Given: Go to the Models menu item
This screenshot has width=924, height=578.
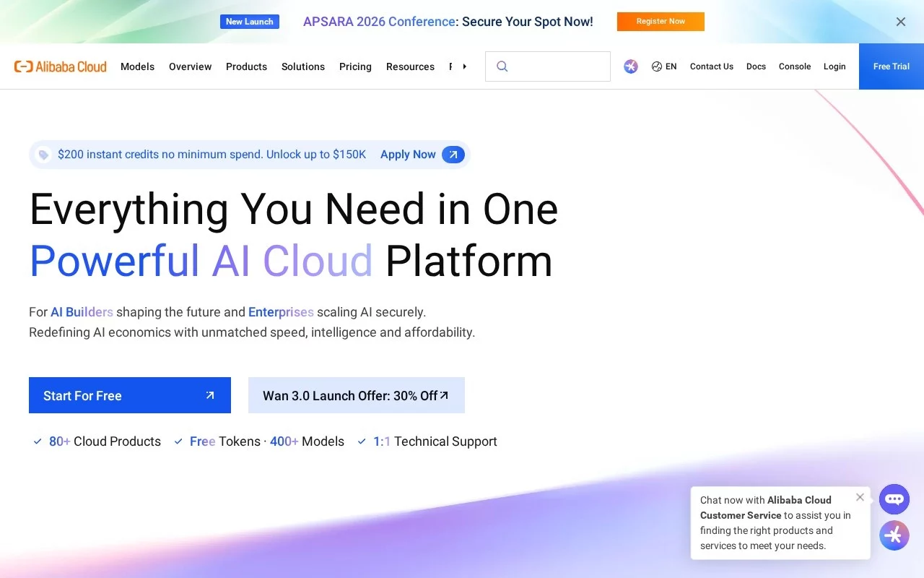Looking at the screenshot, I should coord(137,66).
